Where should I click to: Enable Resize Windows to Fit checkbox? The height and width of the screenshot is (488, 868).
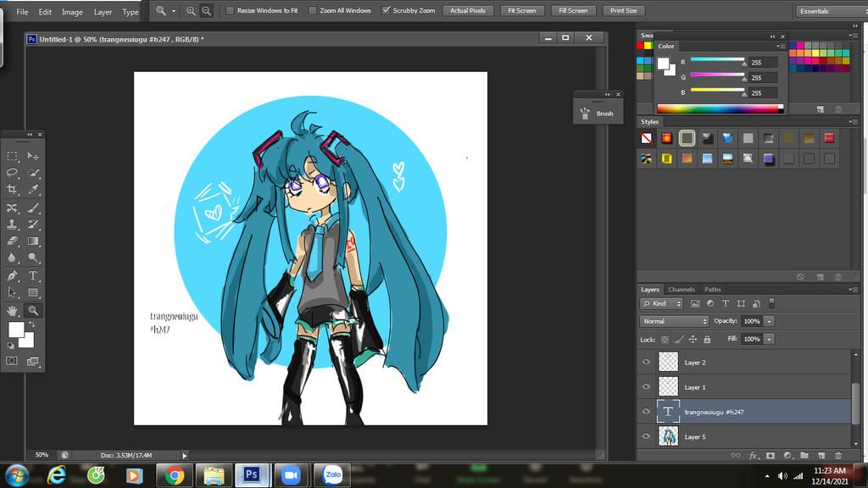230,10
